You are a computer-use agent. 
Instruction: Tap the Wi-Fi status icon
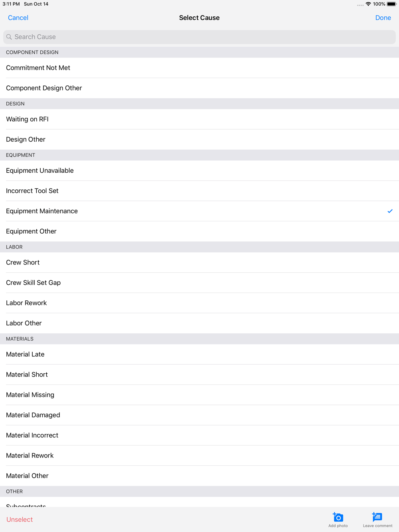pos(368,4)
